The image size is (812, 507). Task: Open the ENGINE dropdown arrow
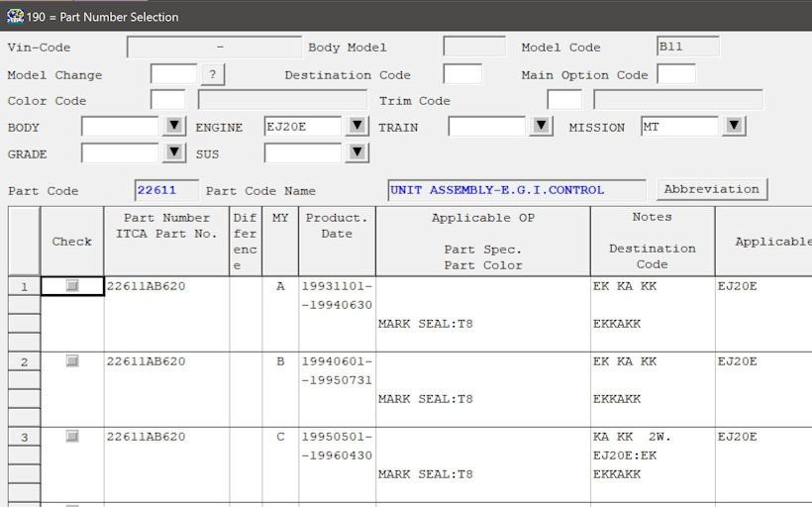[356, 126]
